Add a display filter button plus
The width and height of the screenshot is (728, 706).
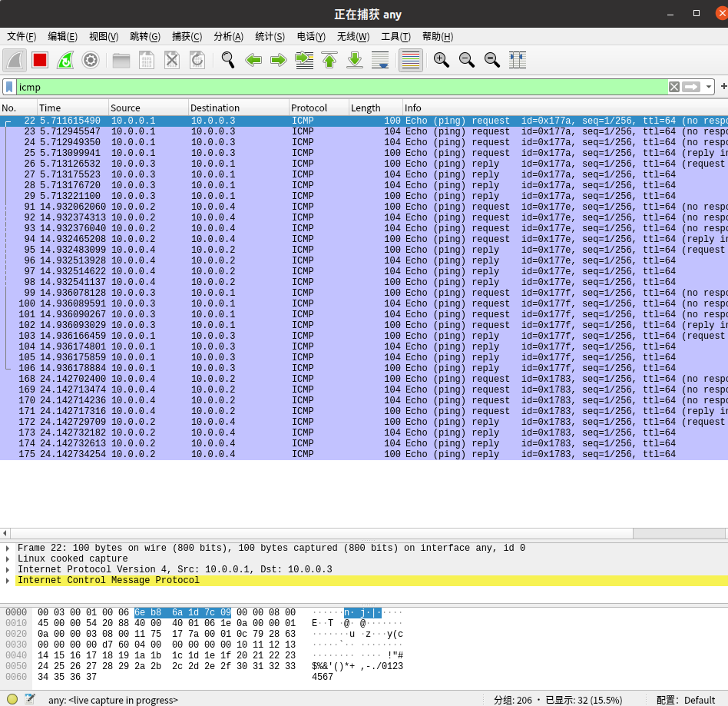pos(723,86)
